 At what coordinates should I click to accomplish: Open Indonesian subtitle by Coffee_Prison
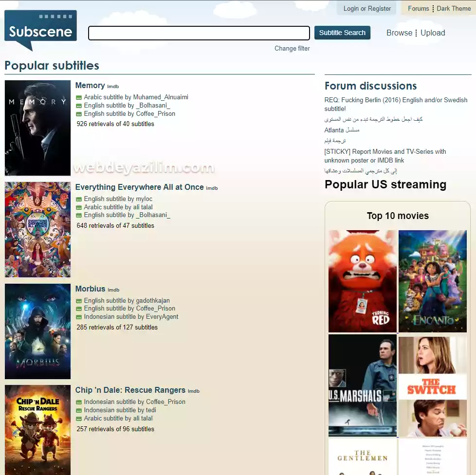tap(134, 402)
